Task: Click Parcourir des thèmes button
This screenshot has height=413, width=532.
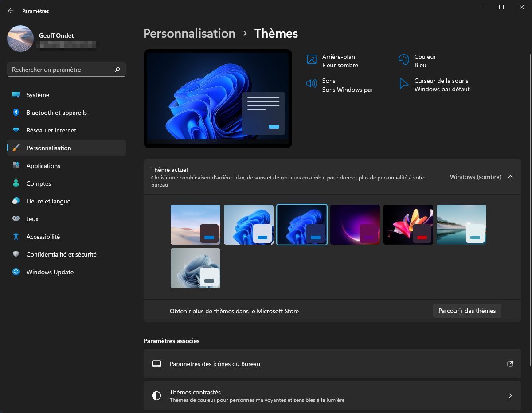Action: coord(467,311)
